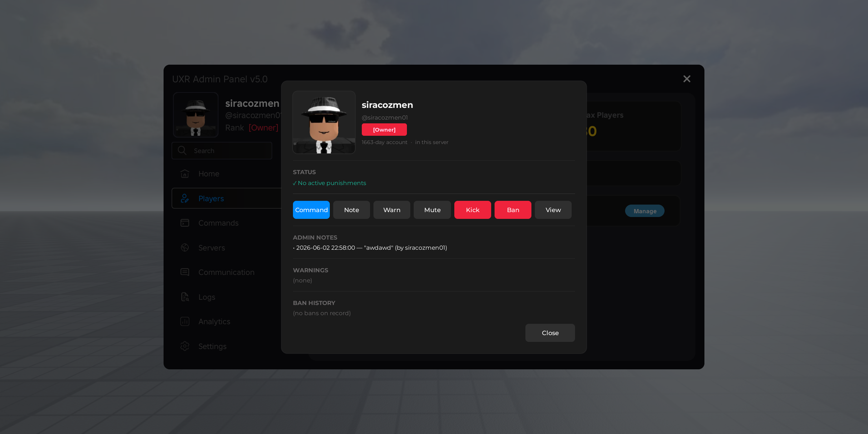Click the Search input field
Image resolution: width=868 pixels, height=434 pixels.
(x=222, y=151)
